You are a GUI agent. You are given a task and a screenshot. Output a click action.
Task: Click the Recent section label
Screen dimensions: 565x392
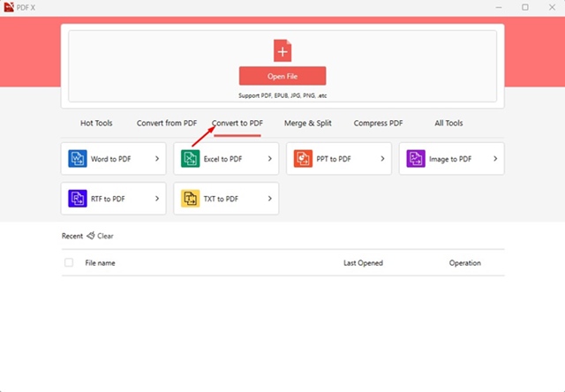[72, 236]
